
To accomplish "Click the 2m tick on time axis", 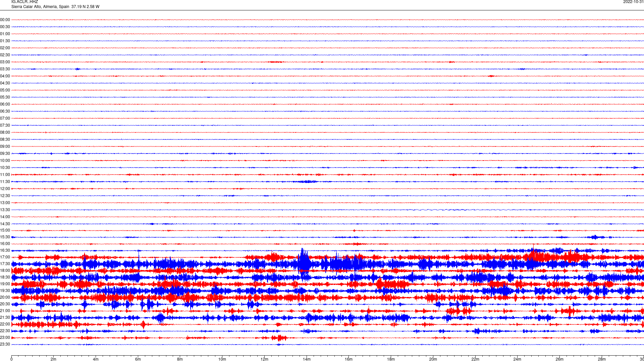I will click(54, 359).
